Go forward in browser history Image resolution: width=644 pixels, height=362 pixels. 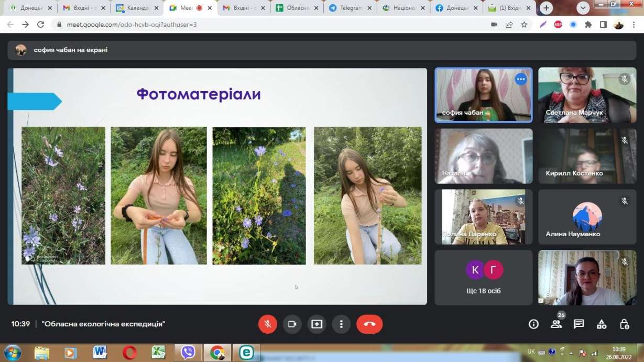pyautogui.click(x=26, y=25)
